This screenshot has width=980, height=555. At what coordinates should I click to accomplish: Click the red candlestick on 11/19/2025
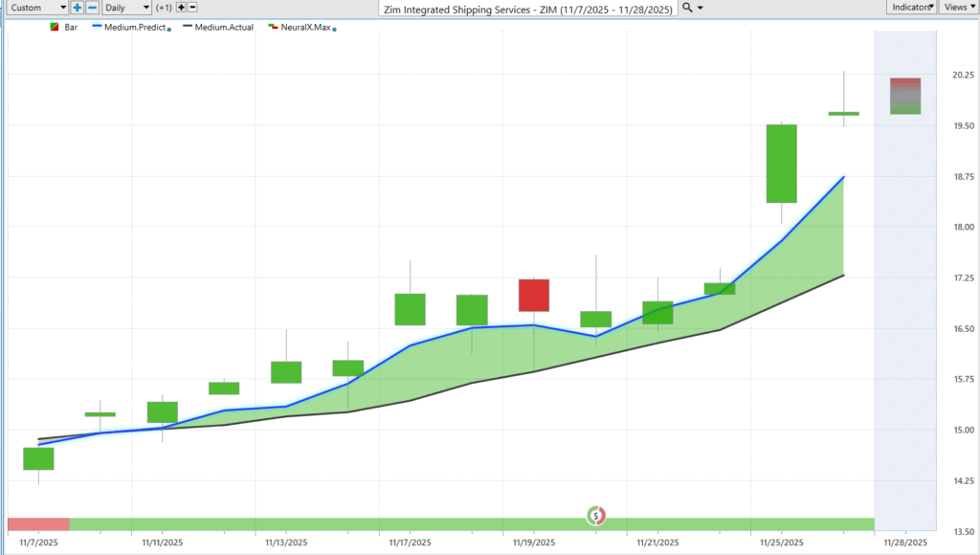(x=534, y=295)
